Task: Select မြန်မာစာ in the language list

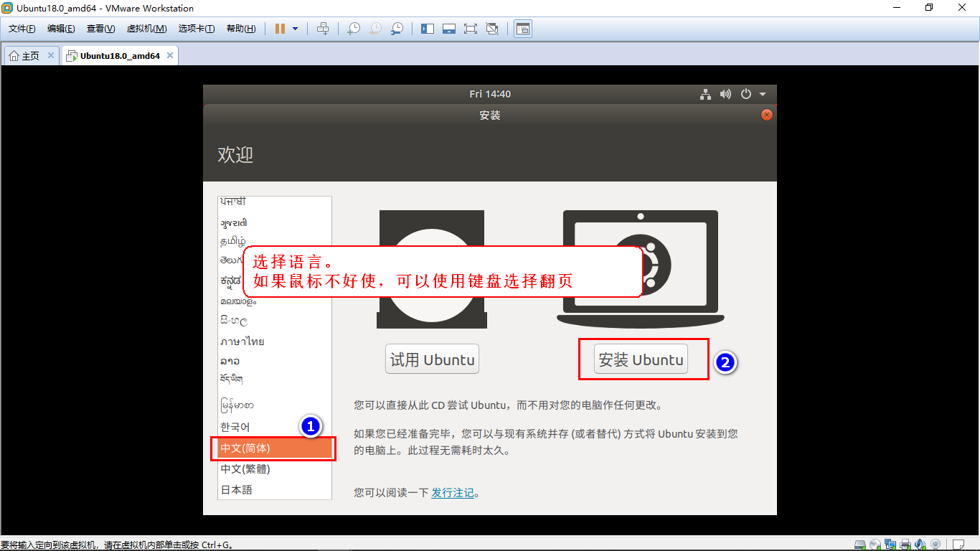Action: (x=275, y=405)
